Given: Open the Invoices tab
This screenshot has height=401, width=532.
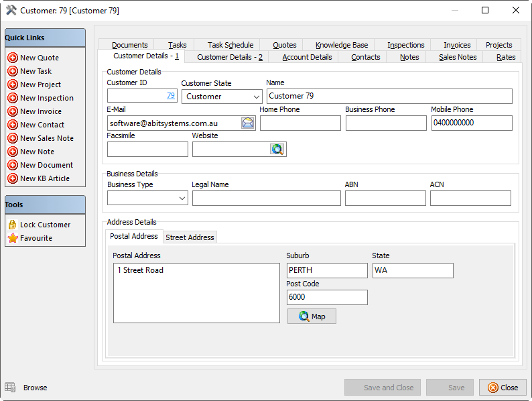Looking at the screenshot, I should [457, 45].
